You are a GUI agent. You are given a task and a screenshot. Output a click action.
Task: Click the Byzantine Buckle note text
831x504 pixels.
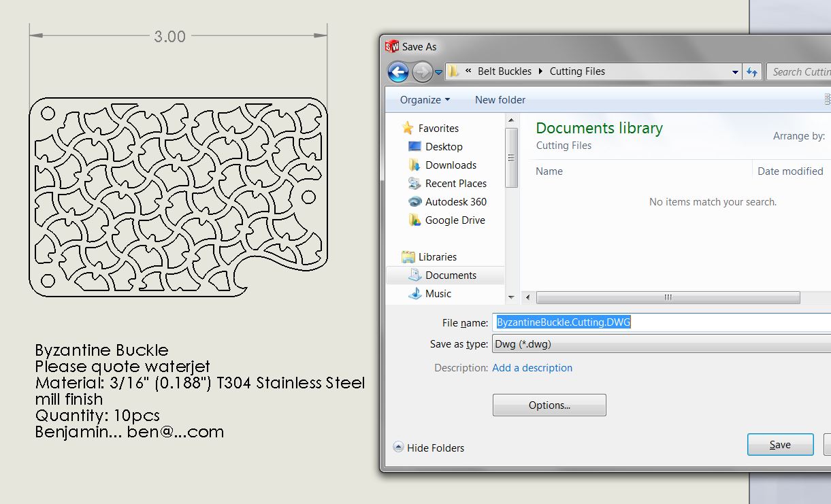(x=102, y=350)
